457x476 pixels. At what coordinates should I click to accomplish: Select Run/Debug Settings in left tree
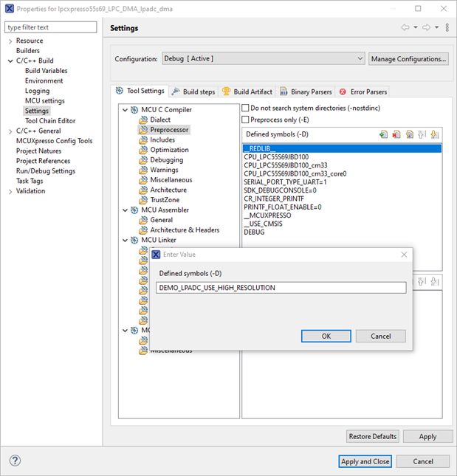tap(46, 171)
